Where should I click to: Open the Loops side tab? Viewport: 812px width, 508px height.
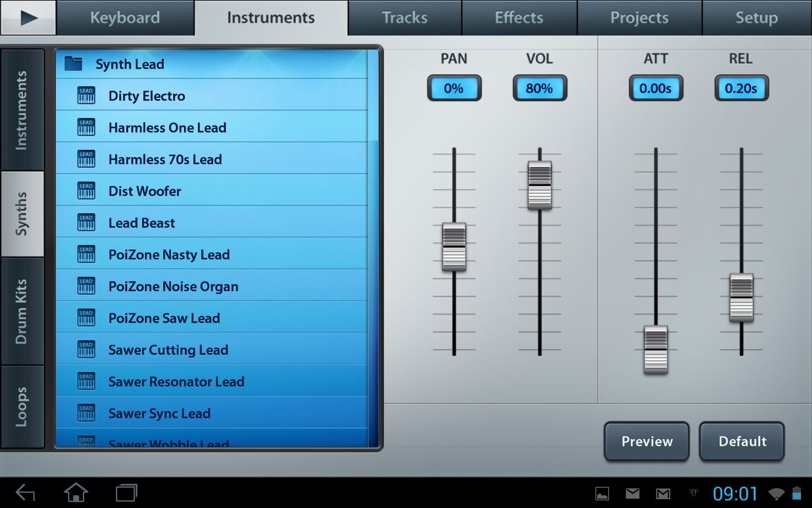pyautogui.click(x=22, y=406)
